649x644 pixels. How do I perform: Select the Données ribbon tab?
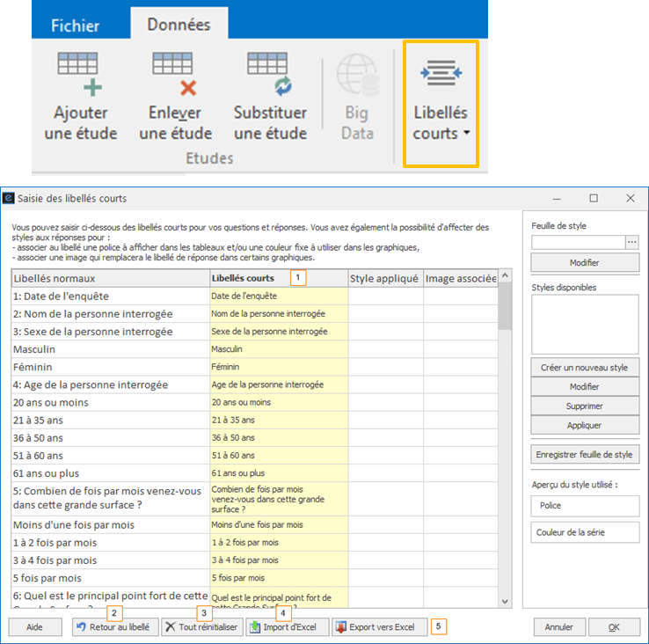179,25
